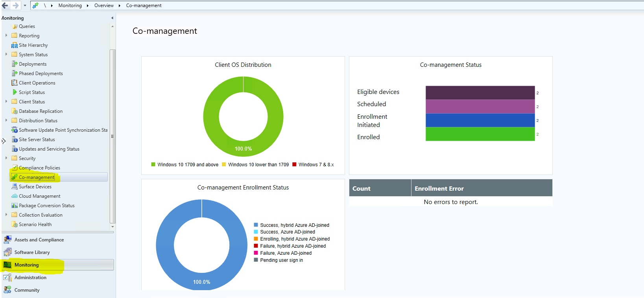Click the Database Replication icon
Image resolution: width=644 pixels, height=298 pixels.
point(15,111)
